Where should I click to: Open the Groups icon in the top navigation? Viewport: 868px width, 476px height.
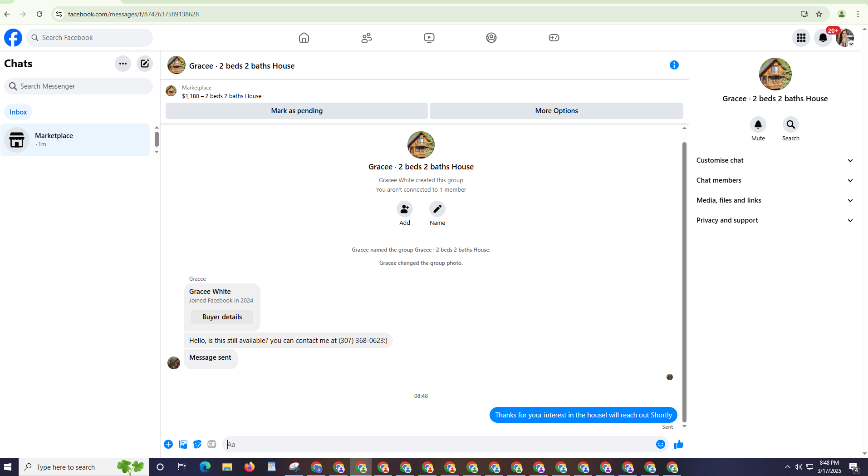click(x=491, y=38)
